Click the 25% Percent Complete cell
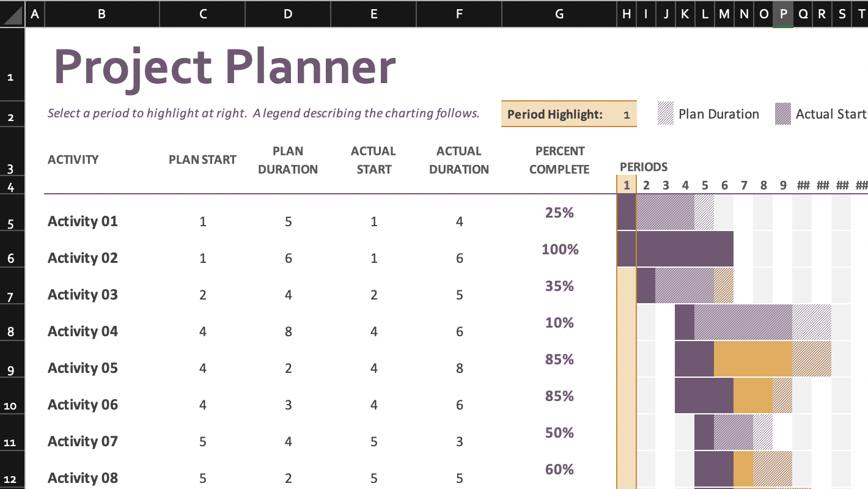Image resolution: width=868 pixels, height=489 pixels. [x=558, y=213]
